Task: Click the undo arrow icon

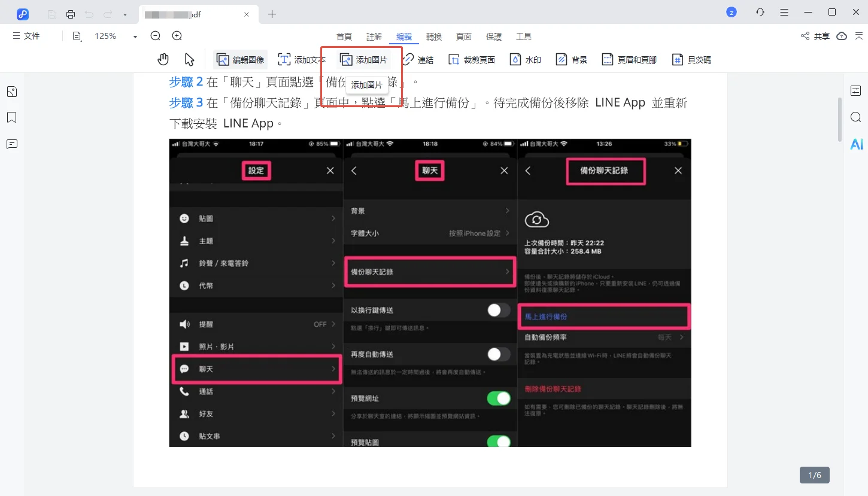Action: 89,14
